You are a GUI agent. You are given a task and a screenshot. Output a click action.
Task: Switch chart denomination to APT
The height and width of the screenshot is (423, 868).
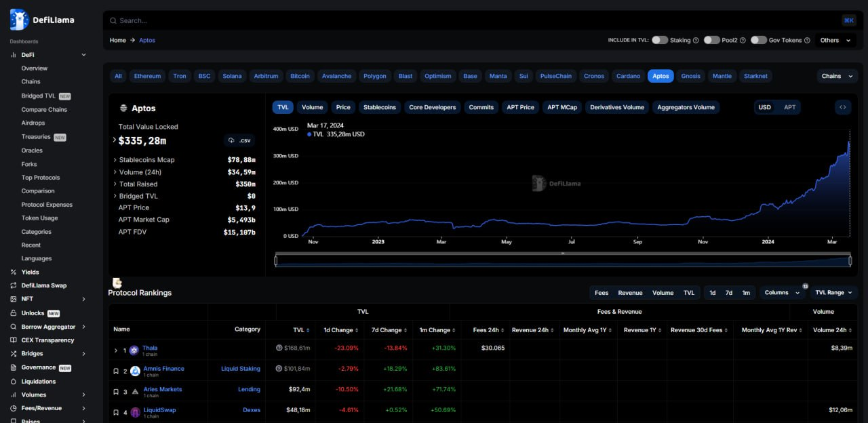[x=790, y=107]
